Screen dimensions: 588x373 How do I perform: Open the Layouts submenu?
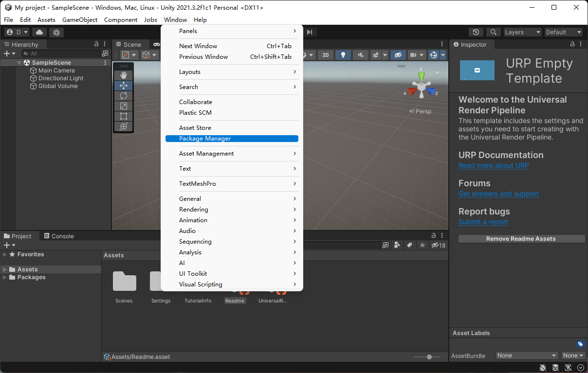point(232,72)
